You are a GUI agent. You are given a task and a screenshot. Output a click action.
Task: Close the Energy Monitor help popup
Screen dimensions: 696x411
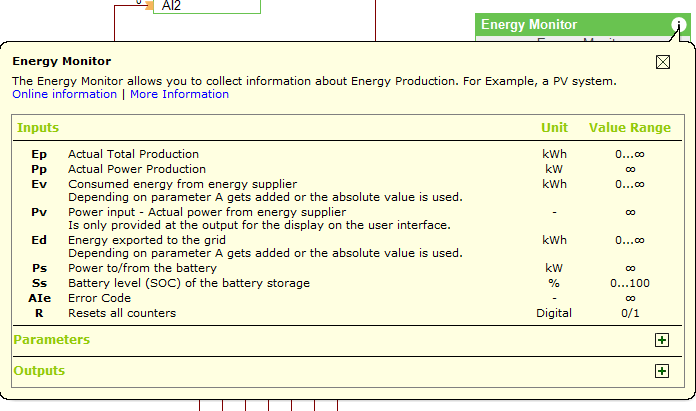(x=662, y=62)
